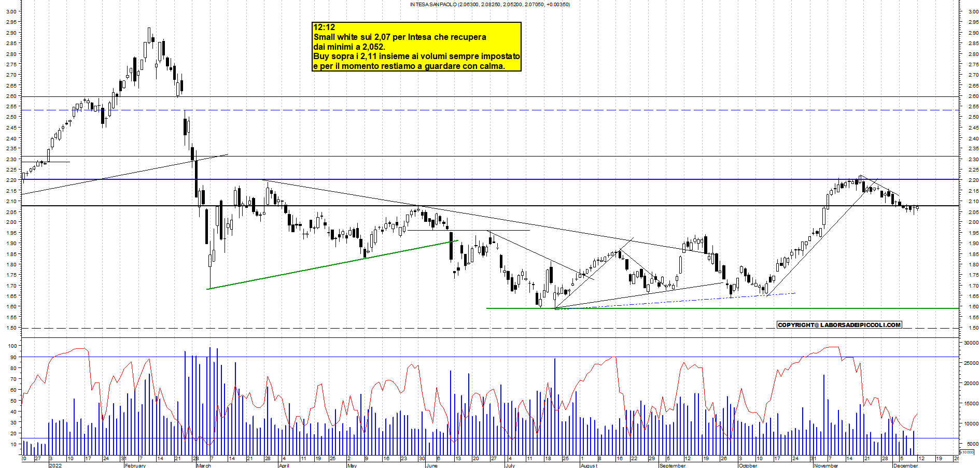Click the 1.60 label on the left price axis
Screen dimensions: 980x468
point(11,307)
